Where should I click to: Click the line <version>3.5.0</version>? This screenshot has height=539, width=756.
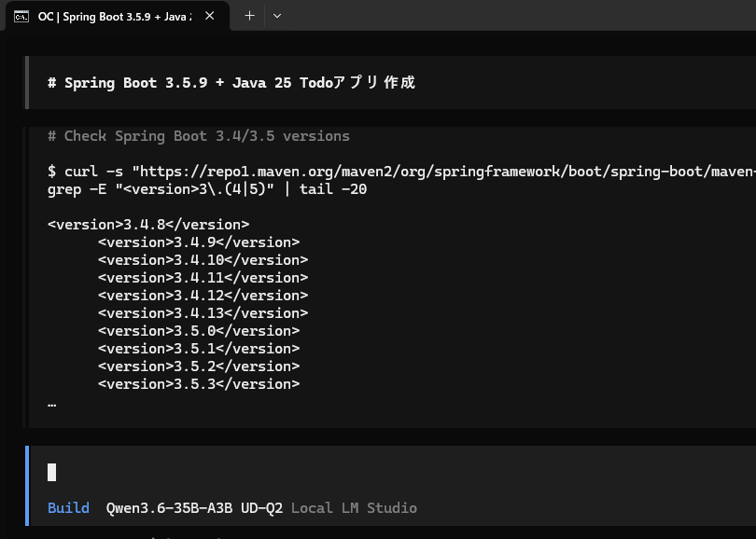tap(199, 331)
